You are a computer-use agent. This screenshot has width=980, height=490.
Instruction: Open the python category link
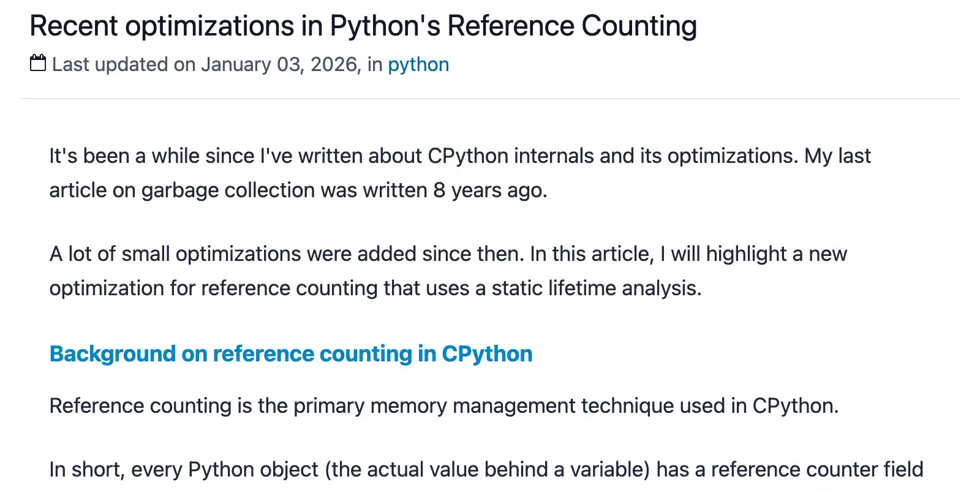tap(418, 64)
